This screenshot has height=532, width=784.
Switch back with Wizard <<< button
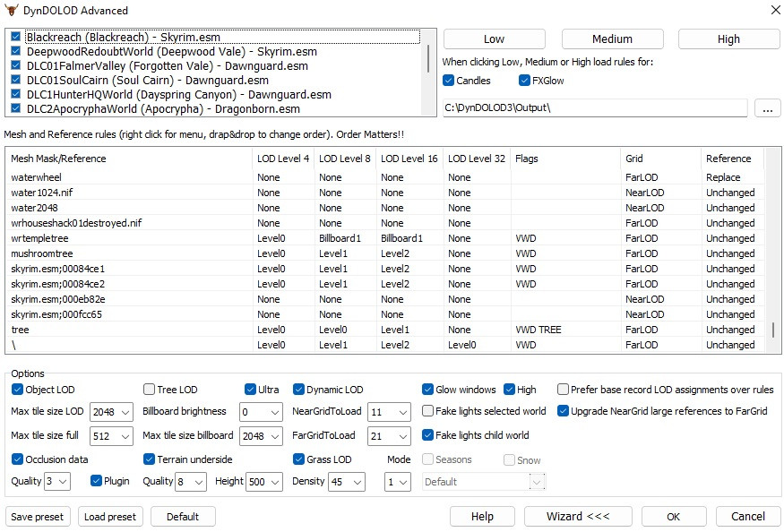click(x=578, y=517)
